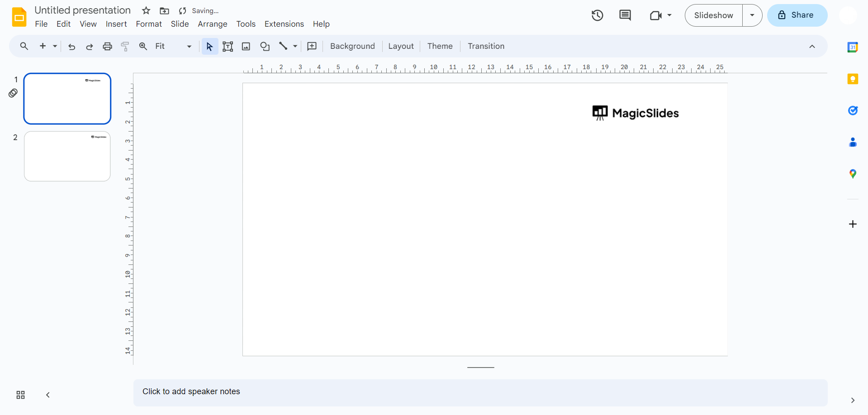This screenshot has height=415, width=868.
Task: Select slide 2 thumbnail
Action: (x=67, y=156)
